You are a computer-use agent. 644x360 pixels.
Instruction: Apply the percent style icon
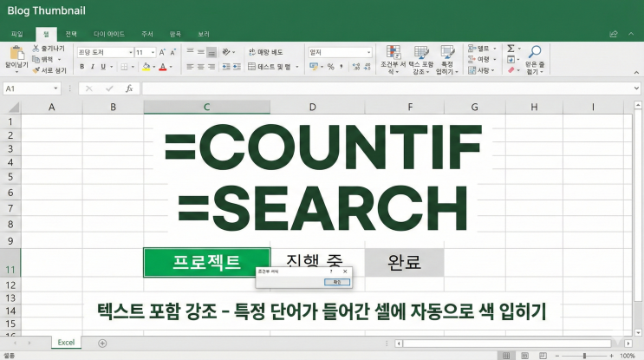(330, 67)
